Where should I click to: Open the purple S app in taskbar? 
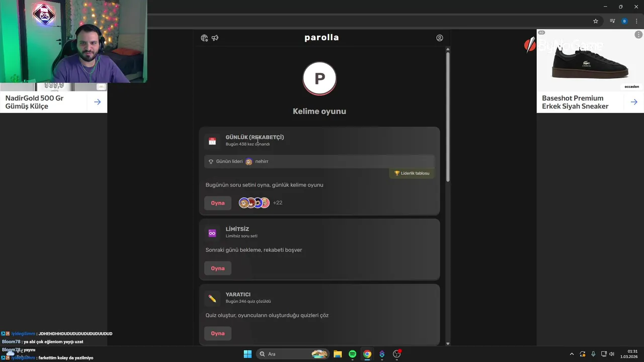point(382,354)
